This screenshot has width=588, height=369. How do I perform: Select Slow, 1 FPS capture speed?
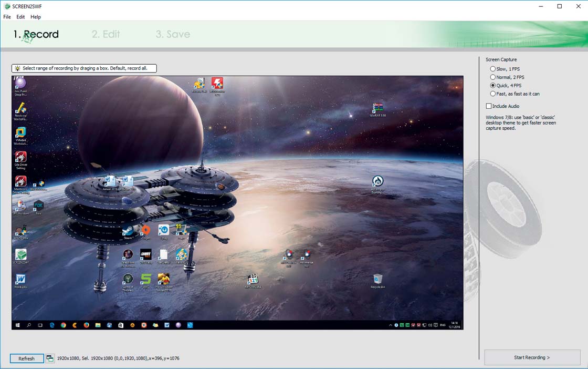505,69
